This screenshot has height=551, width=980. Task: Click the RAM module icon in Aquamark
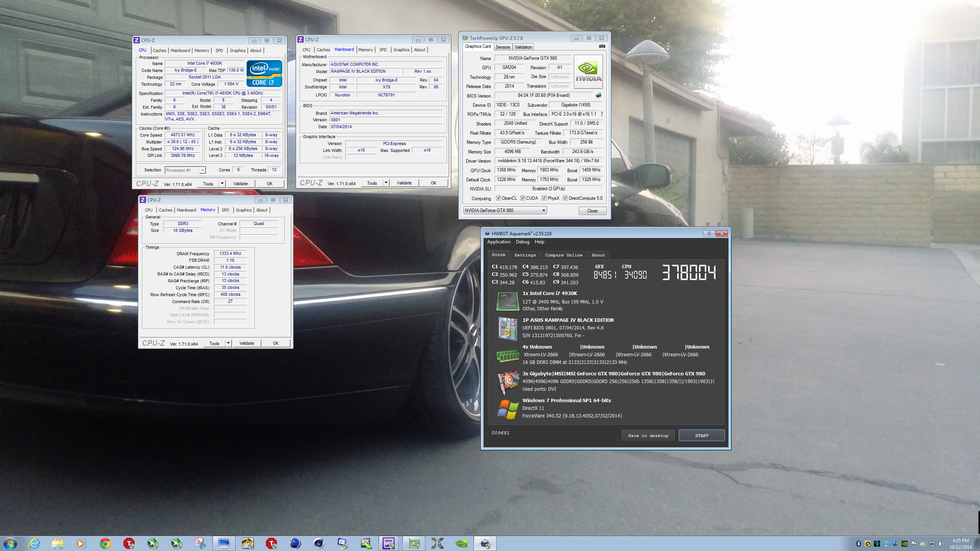coord(508,356)
